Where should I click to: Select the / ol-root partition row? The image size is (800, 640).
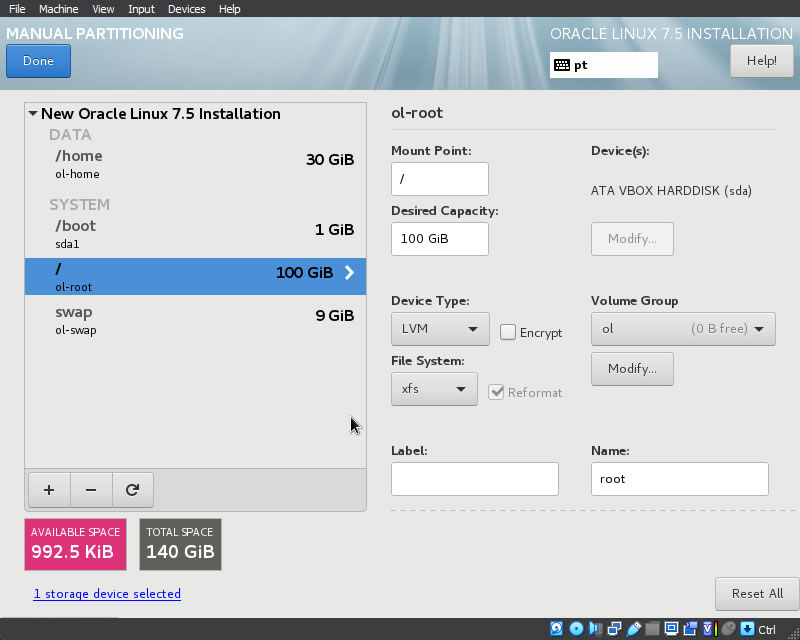click(195, 277)
